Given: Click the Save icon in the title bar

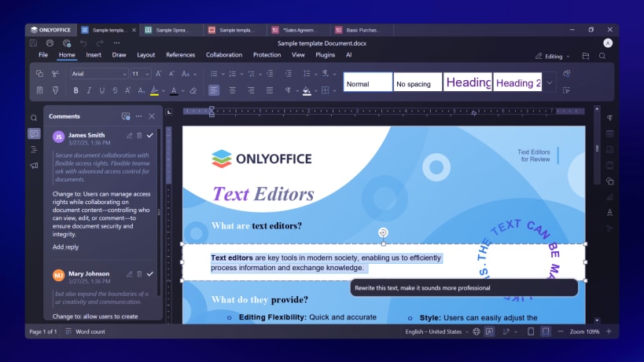Looking at the screenshot, I should pos(33,43).
